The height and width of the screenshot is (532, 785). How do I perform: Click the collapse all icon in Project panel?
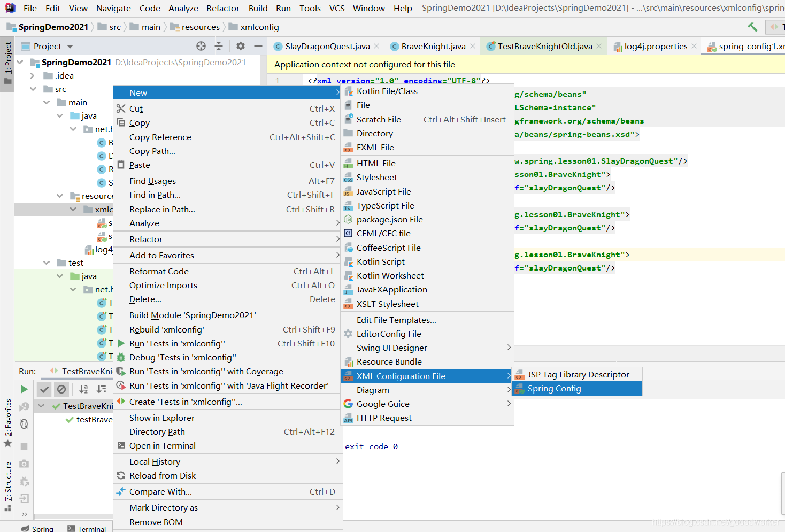[x=219, y=46]
